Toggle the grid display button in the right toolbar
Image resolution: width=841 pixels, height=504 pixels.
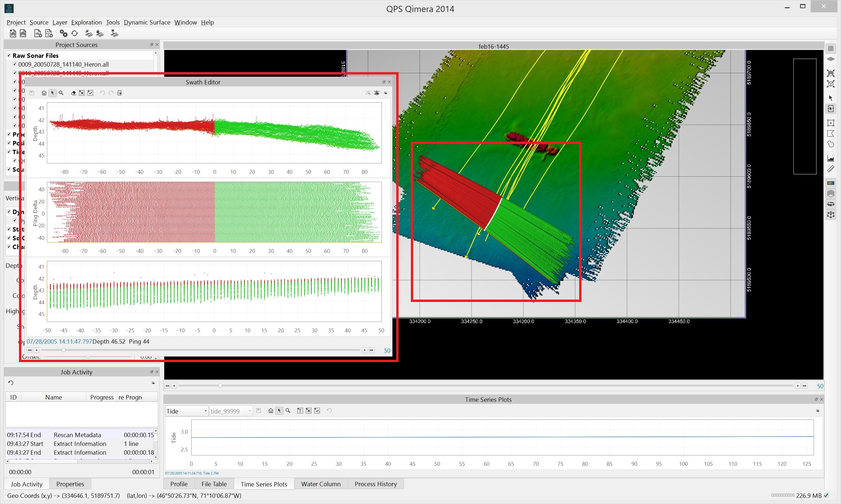pyautogui.click(x=830, y=48)
